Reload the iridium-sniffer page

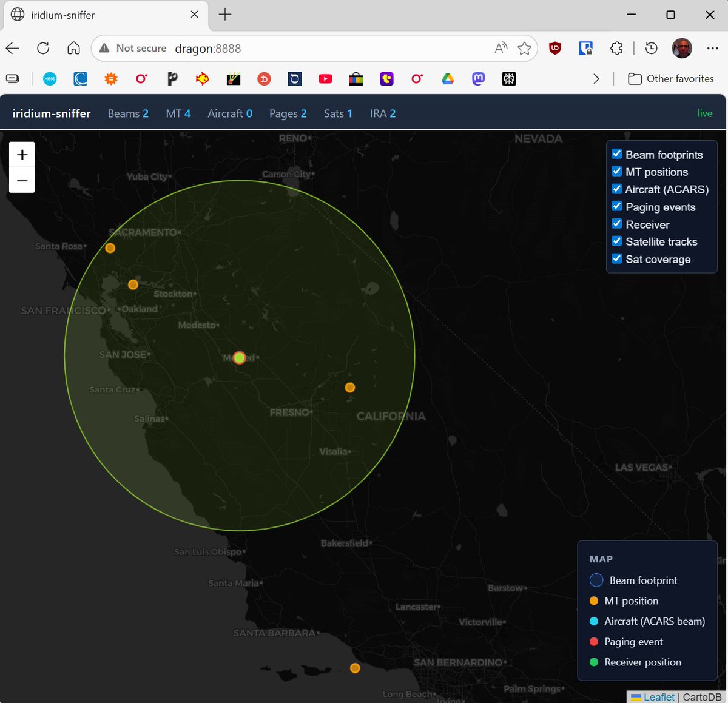point(43,49)
